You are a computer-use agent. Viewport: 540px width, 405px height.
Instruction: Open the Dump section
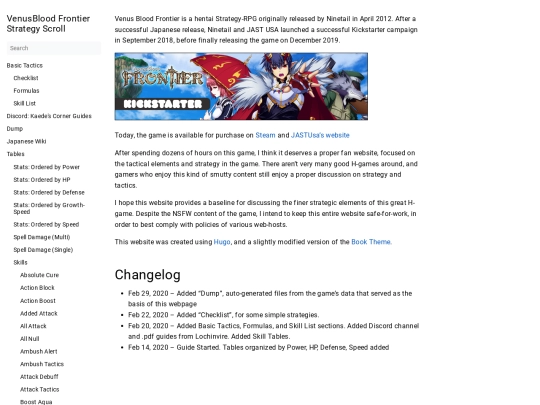(x=15, y=129)
